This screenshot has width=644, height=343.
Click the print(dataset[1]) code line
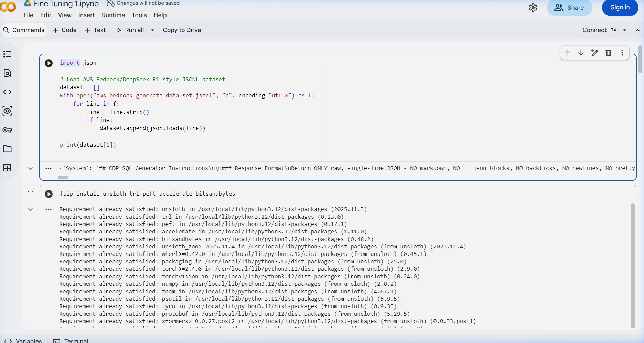[88, 145]
